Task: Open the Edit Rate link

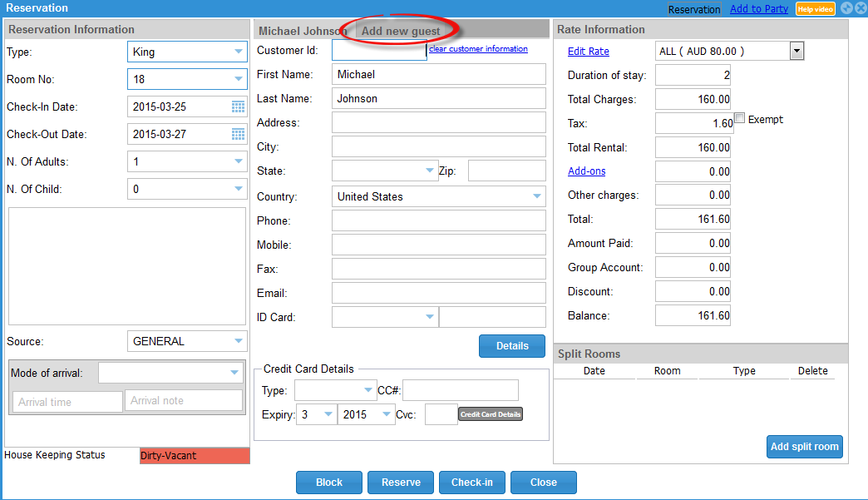Action: pyautogui.click(x=589, y=51)
